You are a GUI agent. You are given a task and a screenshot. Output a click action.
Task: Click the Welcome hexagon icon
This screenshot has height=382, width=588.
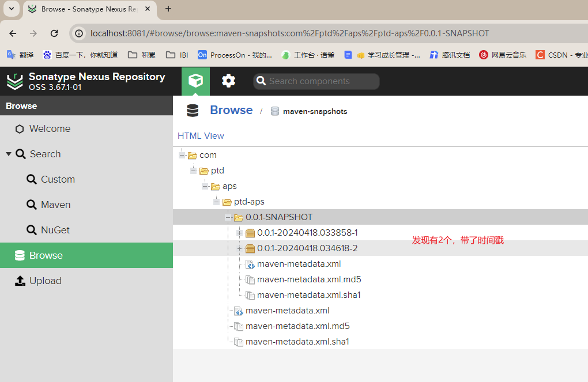tap(20, 129)
